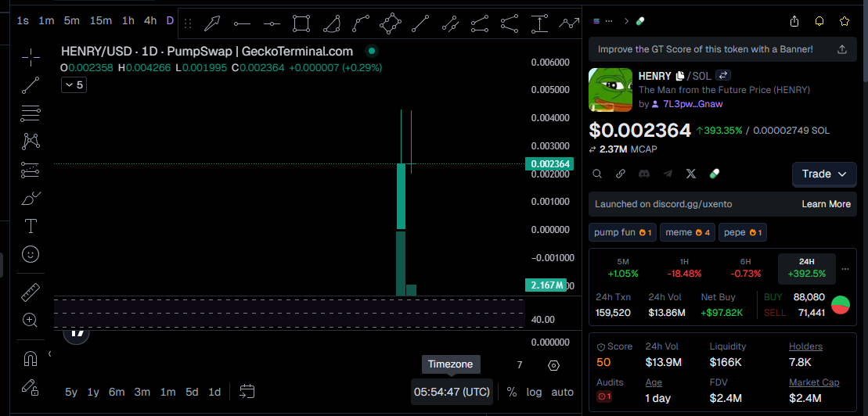868x416 pixels.
Task: Select the 5M change tab
Action: coord(623,268)
